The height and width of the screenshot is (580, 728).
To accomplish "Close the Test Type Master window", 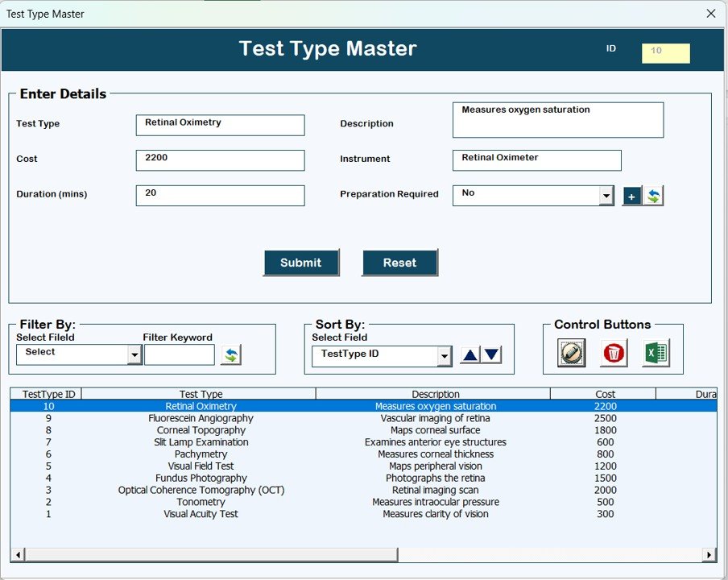I will click(x=711, y=14).
